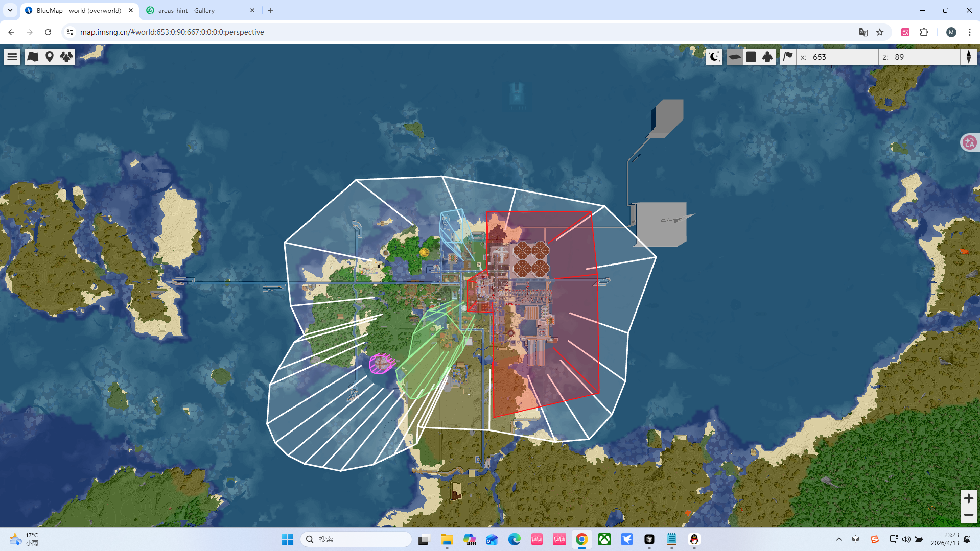Viewport: 980px width, 551px height.
Task: Open the Xbox app from taskbar
Action: [x=604, y=539]
